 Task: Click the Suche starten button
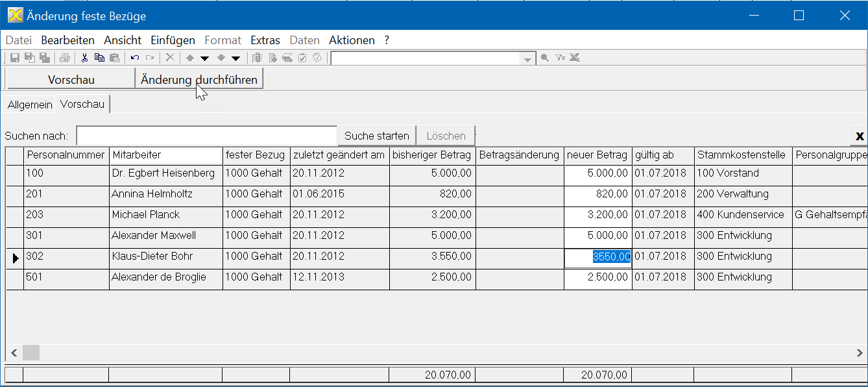tap(377, 136)
